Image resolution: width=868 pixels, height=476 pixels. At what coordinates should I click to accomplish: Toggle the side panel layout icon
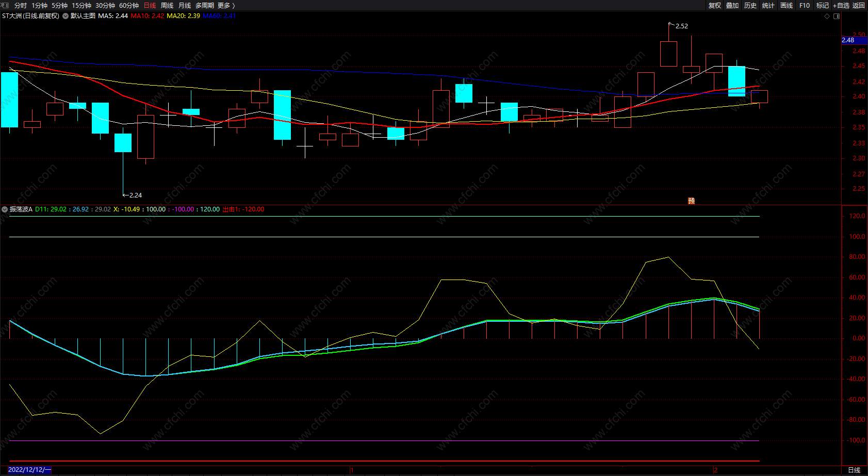tap(837, 16)
